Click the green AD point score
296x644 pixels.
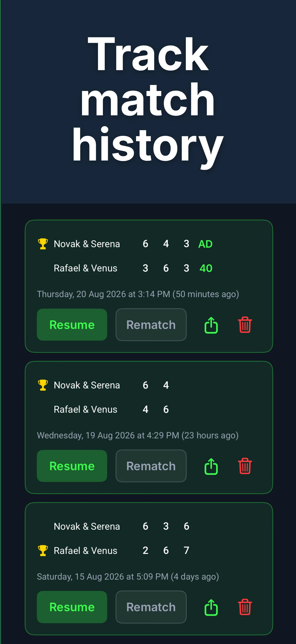click(205, 244)
